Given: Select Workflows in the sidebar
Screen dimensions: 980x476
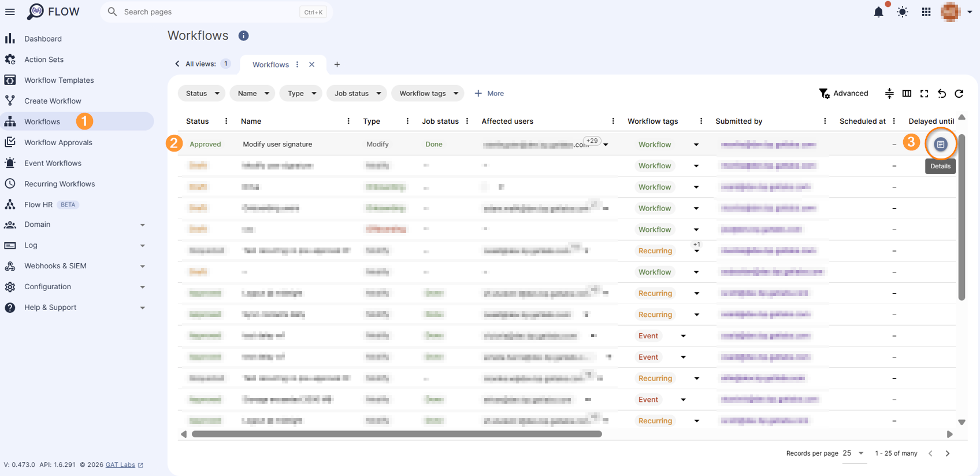Looking at the screenshot, I should 77,121.
